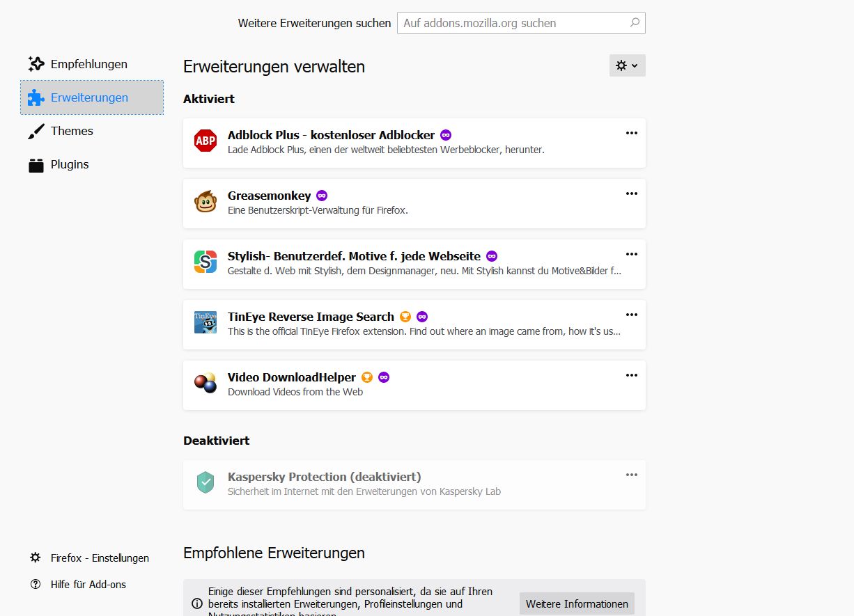Go to the Plugins section
Screen dimensions: 854x616
pyautogui.click(x=70, y=164)
